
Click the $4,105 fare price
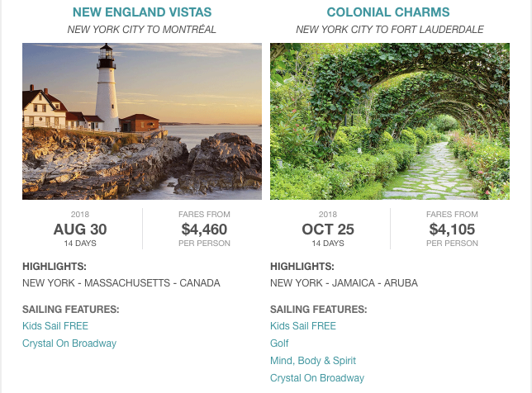pyautogui.click(x=452, y=230)
